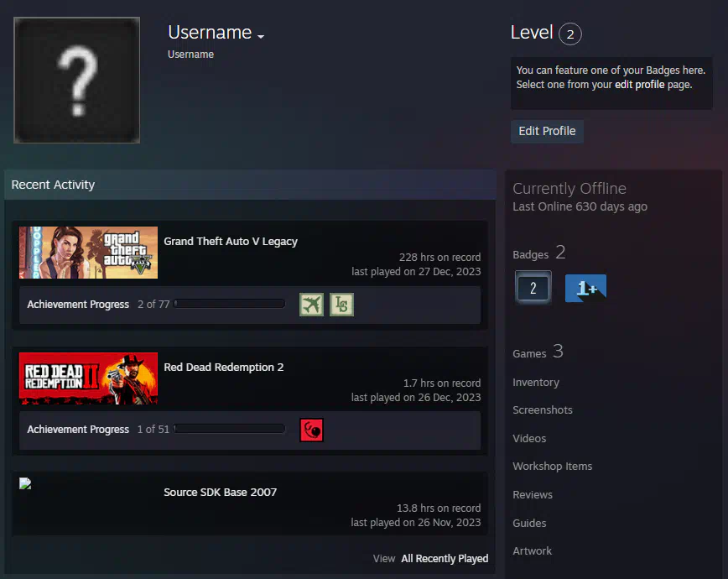Click Red Dead 'Achievement Progress' label
The height and width of the screenshot is (579, 728).
click(78, 430)
